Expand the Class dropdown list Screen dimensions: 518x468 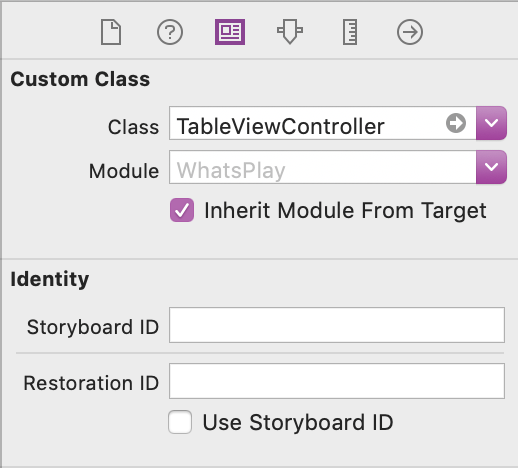coord(491,123)
